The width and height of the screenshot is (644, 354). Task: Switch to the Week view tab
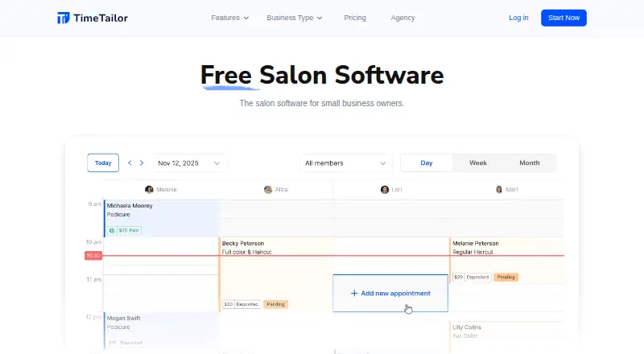[x=478, y=163]
